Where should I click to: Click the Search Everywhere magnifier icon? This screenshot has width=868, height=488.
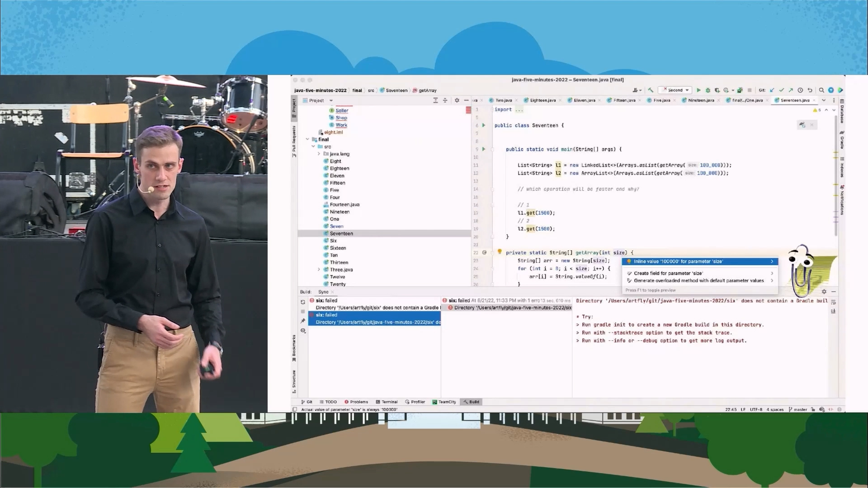click(x=821, y=90)
